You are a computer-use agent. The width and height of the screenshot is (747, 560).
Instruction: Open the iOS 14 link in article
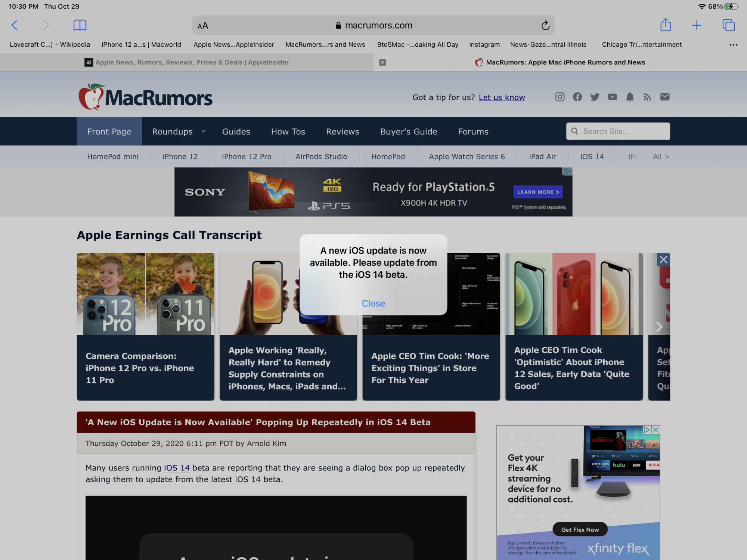[x=177, y=468]
